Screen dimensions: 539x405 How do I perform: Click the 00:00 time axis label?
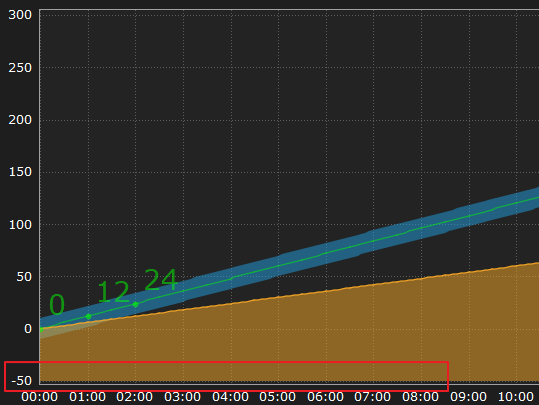click(40, 397)
